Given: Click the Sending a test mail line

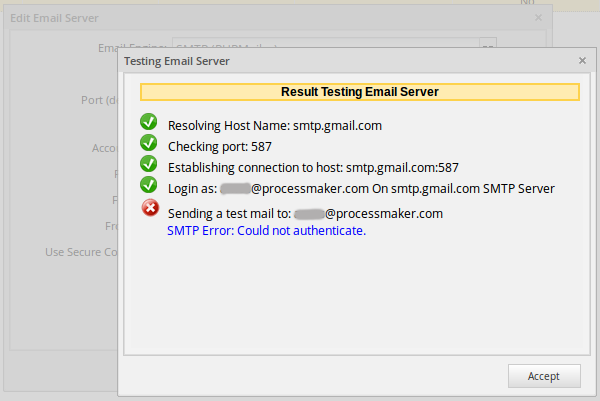Looking at the screenshot, I should 305,213.
